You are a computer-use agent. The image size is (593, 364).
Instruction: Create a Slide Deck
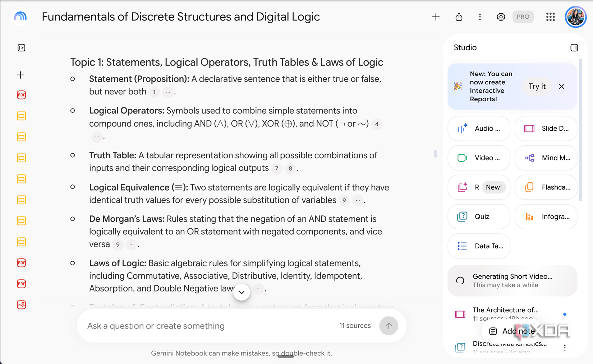[546, 129]
